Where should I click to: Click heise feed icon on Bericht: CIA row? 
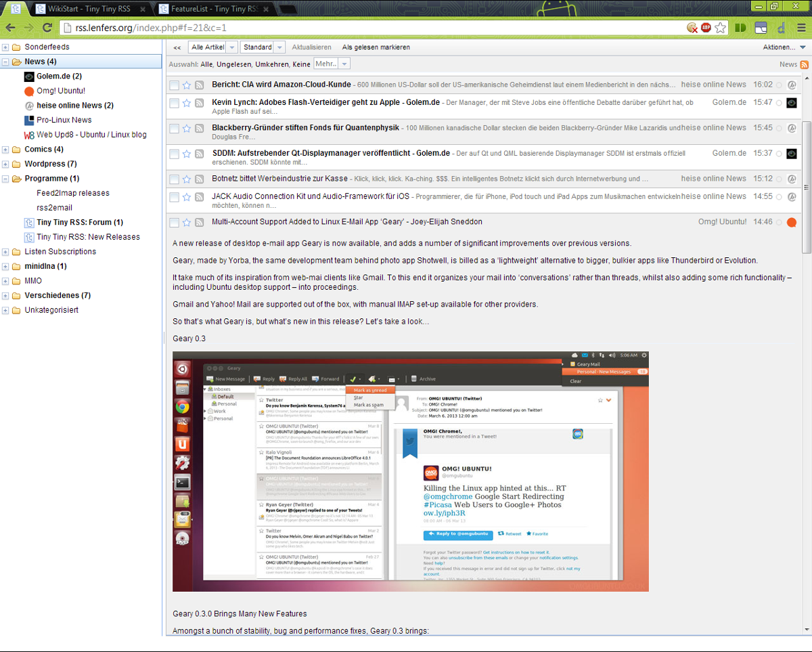pyautogui.click(x=792, y=85)
